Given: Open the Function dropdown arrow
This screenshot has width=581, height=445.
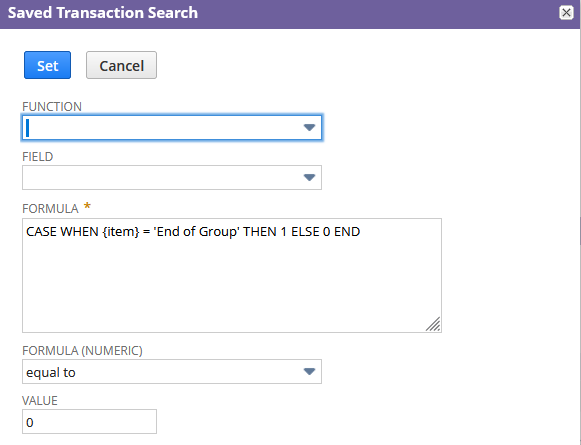Looking at the screenshot, I should pos(309,127).
